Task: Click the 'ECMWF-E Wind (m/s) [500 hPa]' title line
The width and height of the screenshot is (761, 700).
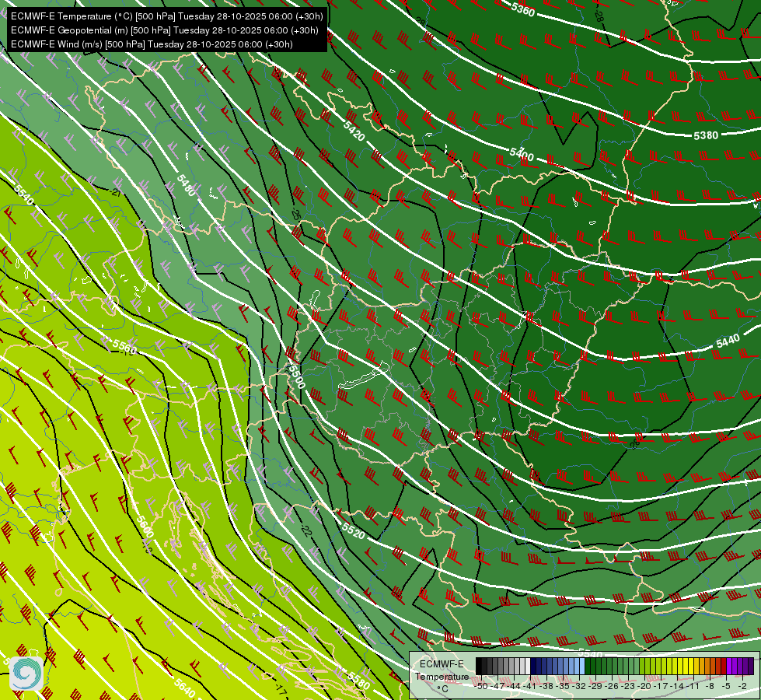Action: tap(152, 44)
